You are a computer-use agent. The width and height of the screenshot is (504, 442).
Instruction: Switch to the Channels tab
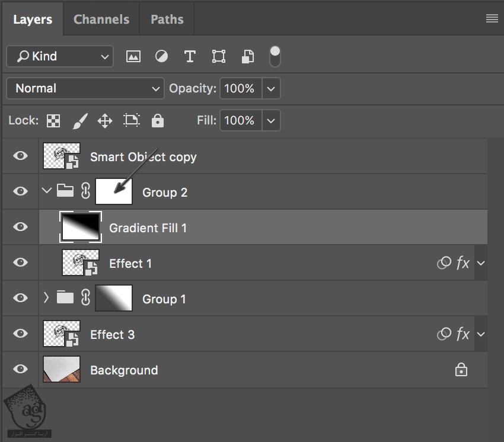pos(101,19)
